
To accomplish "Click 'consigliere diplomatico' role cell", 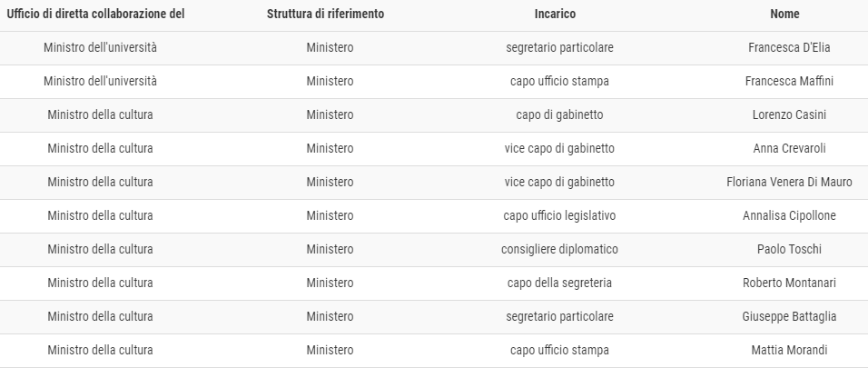I will [x=559, y=249].
